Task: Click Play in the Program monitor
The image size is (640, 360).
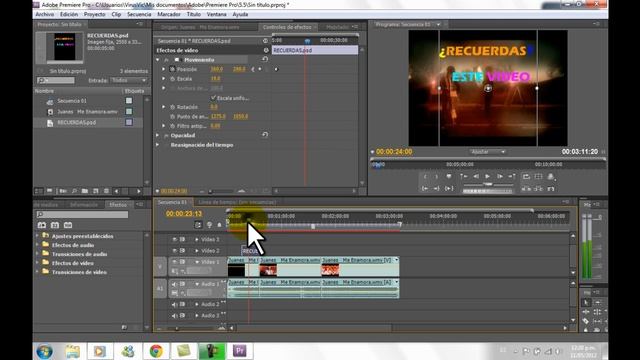Action: (487, 176)
